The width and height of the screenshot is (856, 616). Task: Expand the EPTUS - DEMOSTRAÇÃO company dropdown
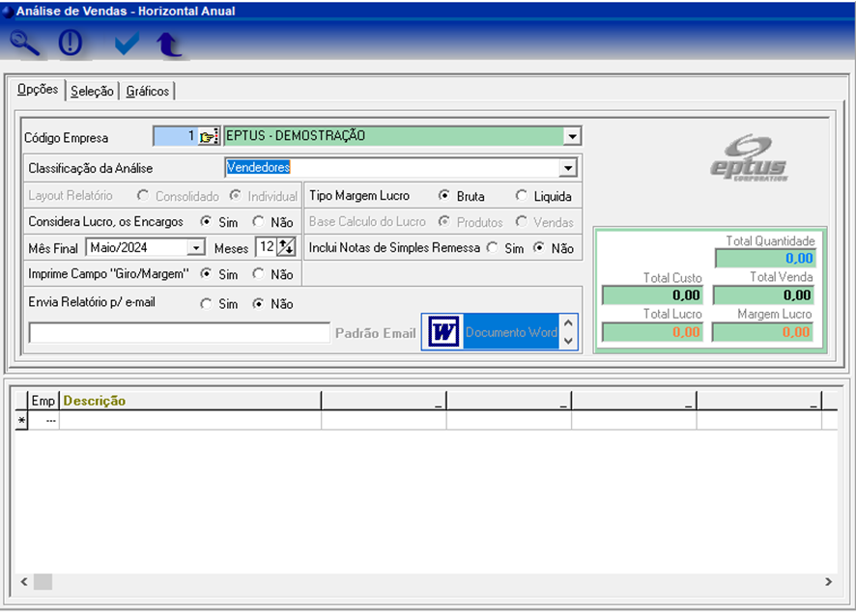click(572, 136)
